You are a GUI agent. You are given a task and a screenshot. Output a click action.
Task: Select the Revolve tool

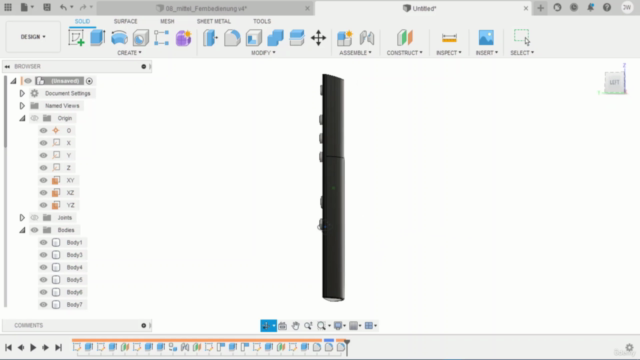(119, 38)
